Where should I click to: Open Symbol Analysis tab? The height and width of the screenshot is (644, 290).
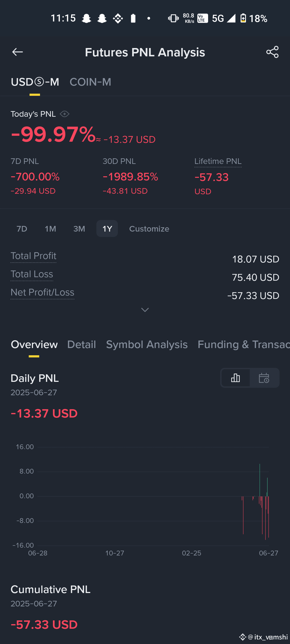click(x=147, y=345)
